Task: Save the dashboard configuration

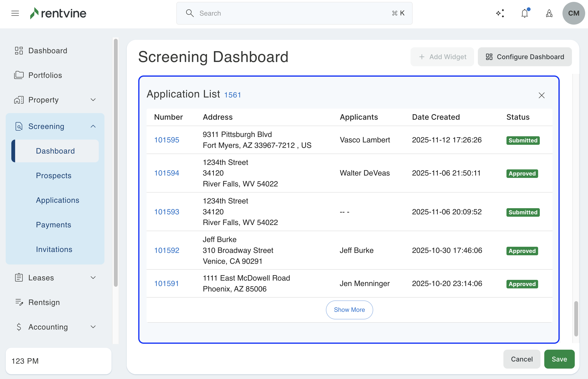Action: (559, 359)
